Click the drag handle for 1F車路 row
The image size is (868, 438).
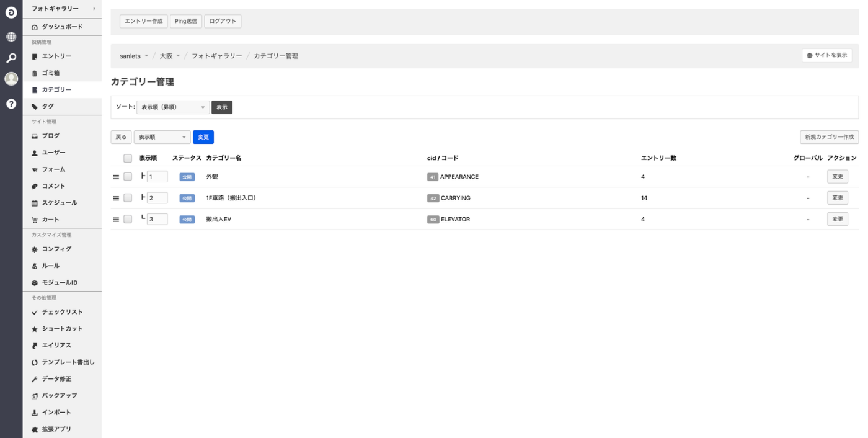(115, 198)
